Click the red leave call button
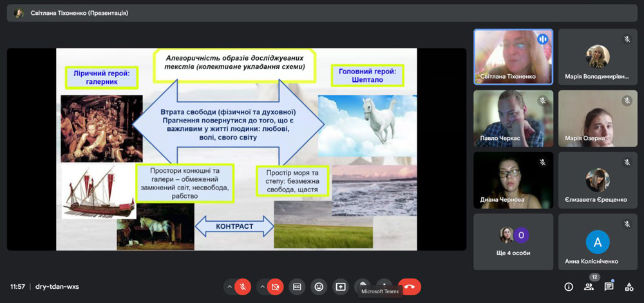This screenshot has width=644, height=303. (x=410, y=286)
